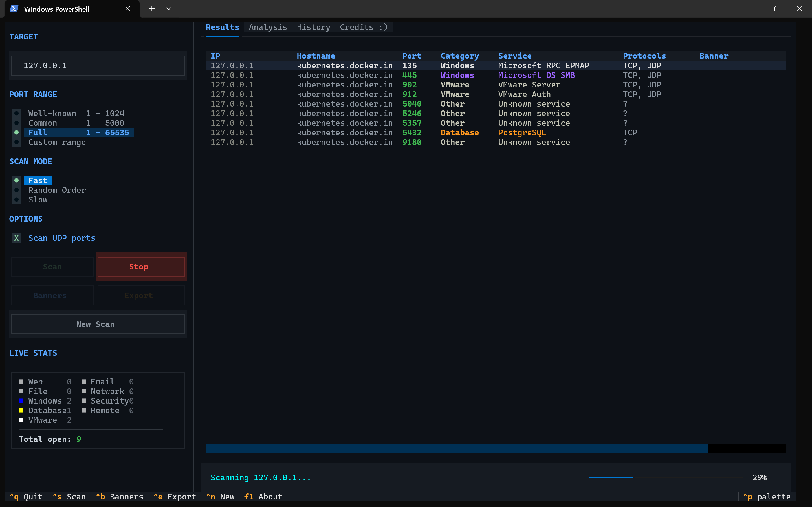Open a new terminal tab with the plus icon

(152, 8)
